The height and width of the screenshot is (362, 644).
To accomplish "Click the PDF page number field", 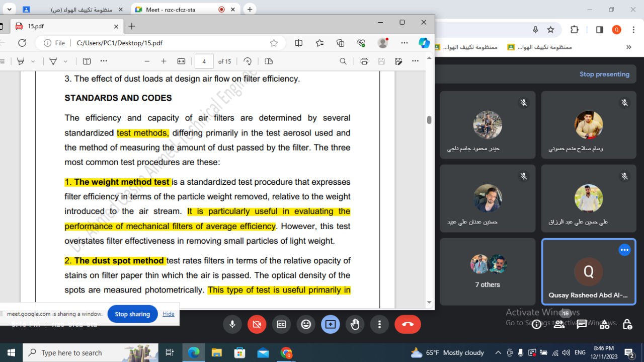I will pyautogui.click(x=204, y=61).
